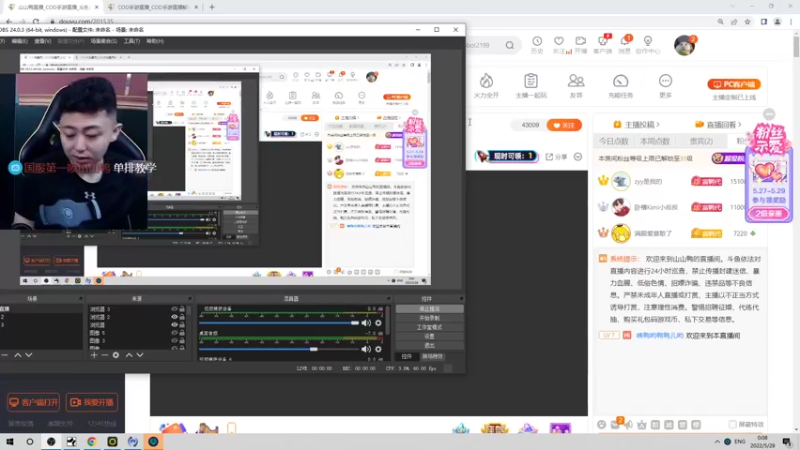Open source properties gear in Sources toolbar
This screenshot has height=450, width=800.
coord(116,355)
